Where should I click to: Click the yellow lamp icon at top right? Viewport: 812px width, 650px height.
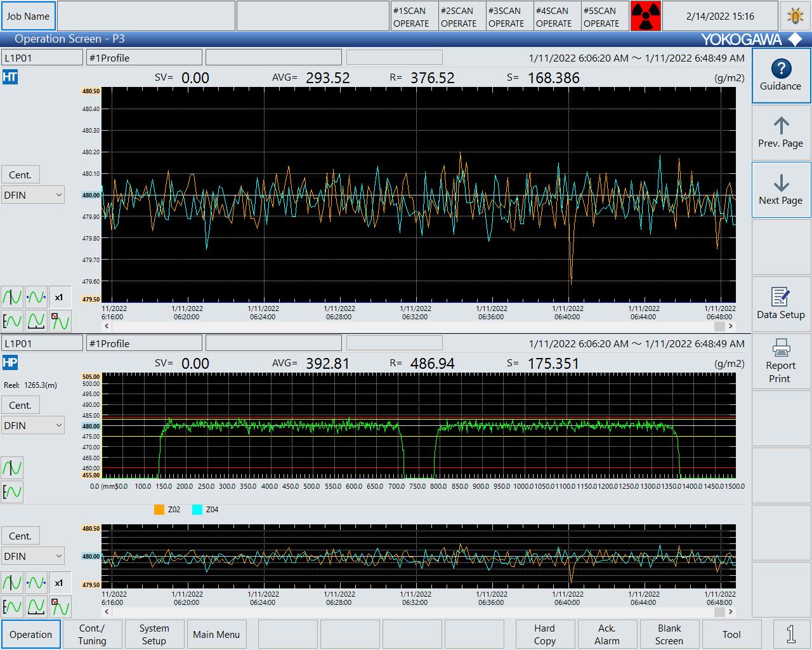[795, 17]
